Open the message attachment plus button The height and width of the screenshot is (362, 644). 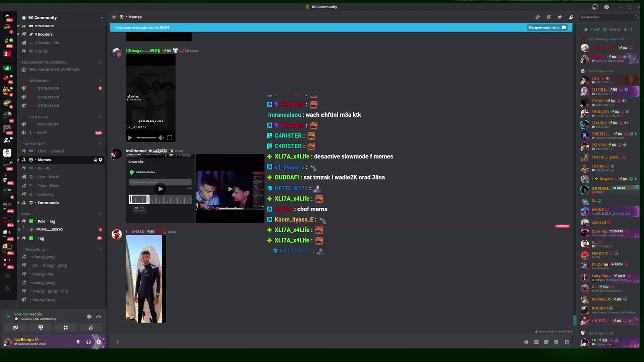coord(117,342)
